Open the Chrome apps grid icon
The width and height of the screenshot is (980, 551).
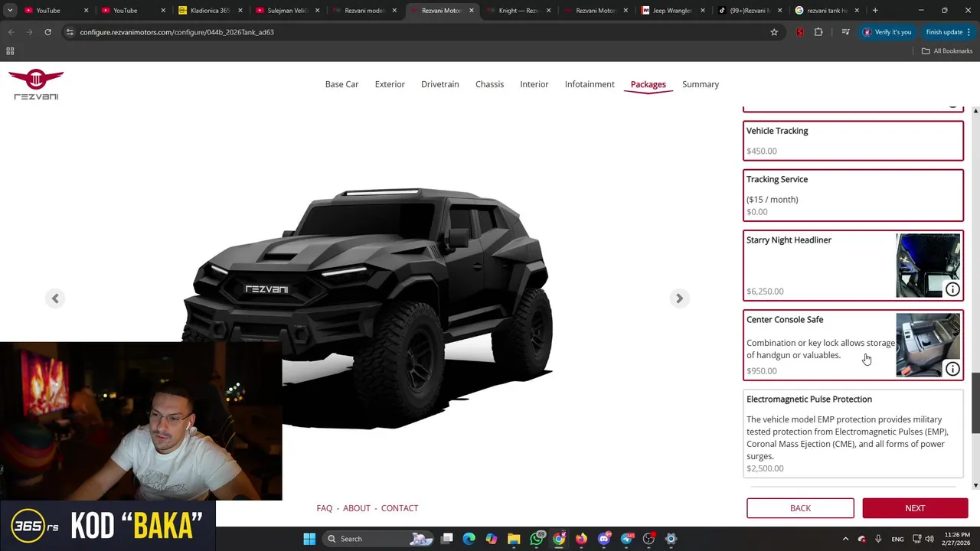pyautogui.click(x=10, y=51)
